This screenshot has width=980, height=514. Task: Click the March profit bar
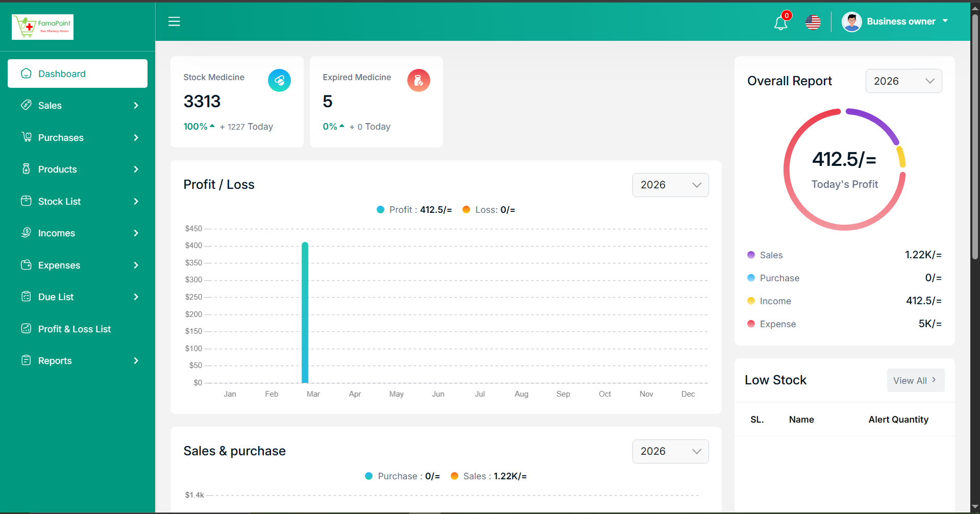click(305, 312)
